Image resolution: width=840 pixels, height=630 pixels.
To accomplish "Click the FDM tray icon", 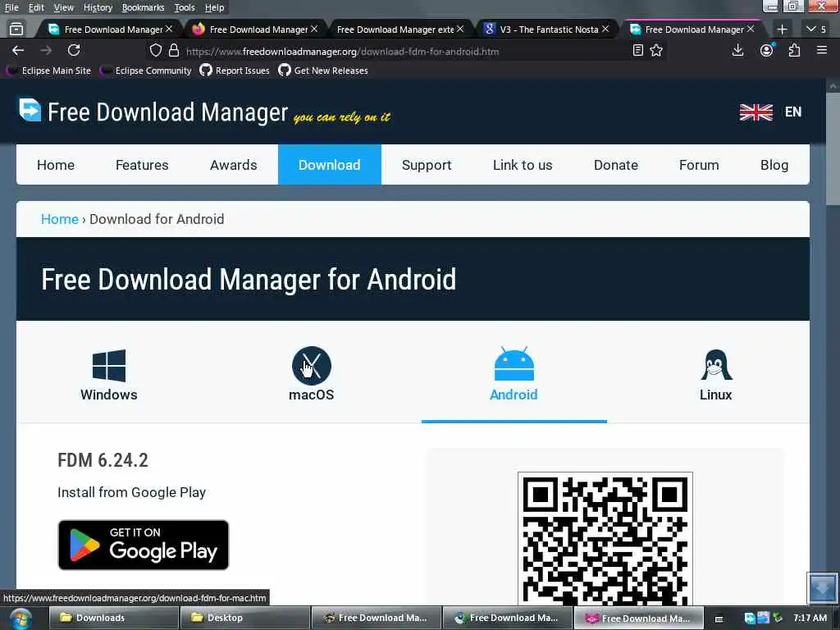I will pyautogui.click(x=750, y=619).
